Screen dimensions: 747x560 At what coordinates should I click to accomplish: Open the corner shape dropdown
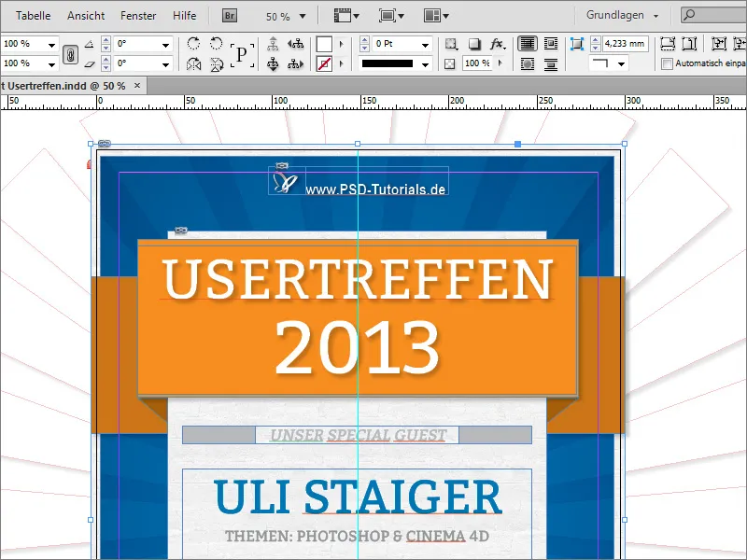tap(621, 63)
